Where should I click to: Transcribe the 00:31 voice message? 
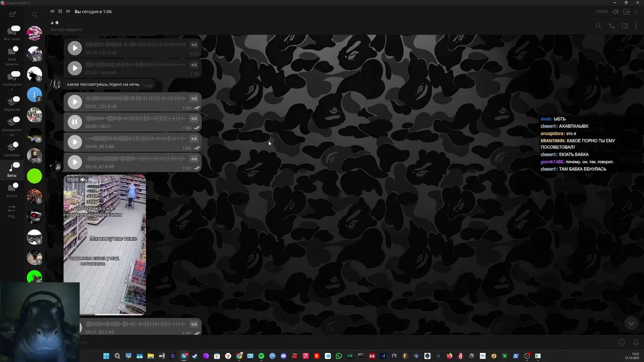point(194,99)
